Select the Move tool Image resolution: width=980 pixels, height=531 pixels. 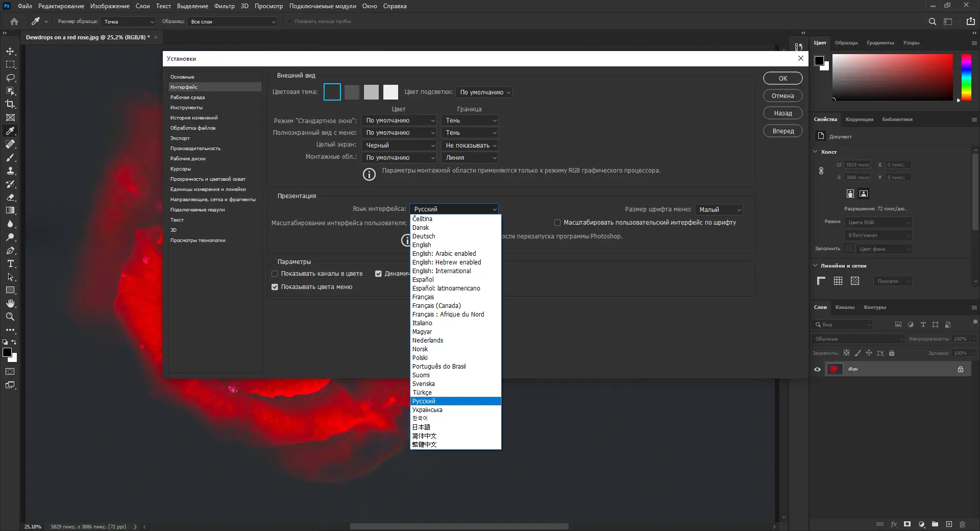click(10, 51)
